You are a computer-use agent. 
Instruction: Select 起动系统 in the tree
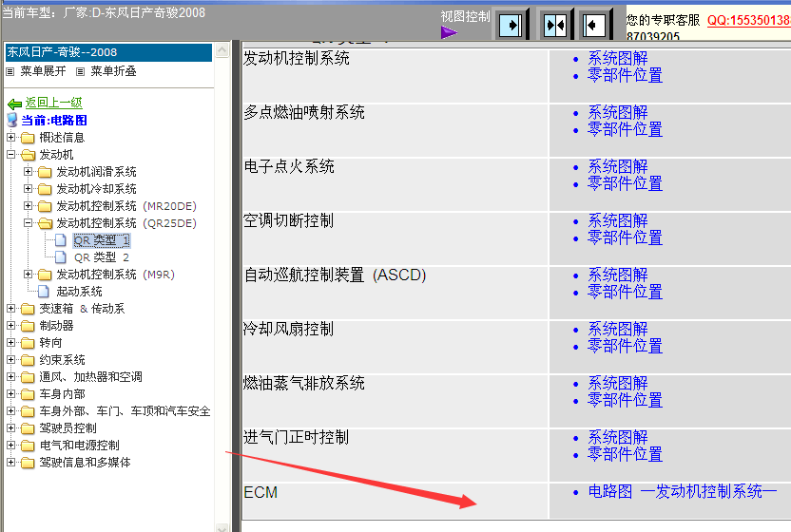coord(79,292)
